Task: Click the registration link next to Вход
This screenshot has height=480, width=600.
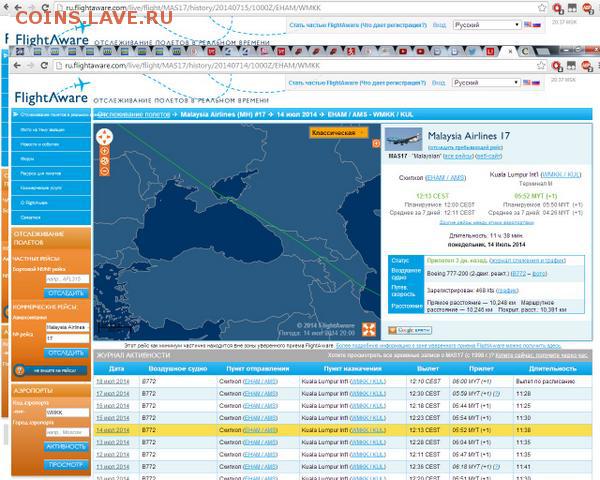Action: click(x=357, y=83)
